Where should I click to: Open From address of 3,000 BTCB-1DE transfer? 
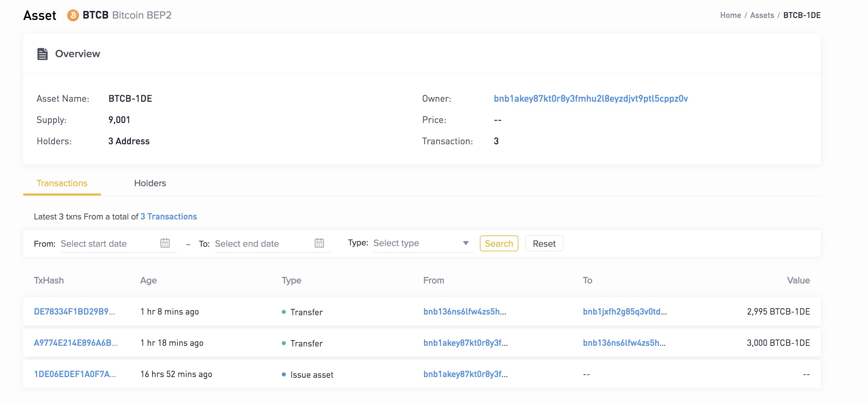pyautogui.click(x=465, y=342)
